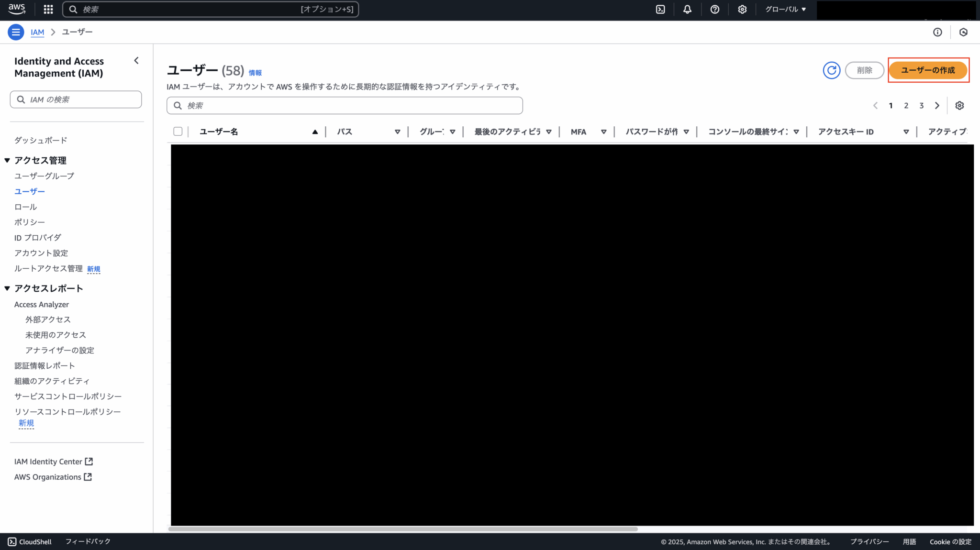The image size is (980, 550).
Task: Sort by the パス column
Action: click(397, 132)
